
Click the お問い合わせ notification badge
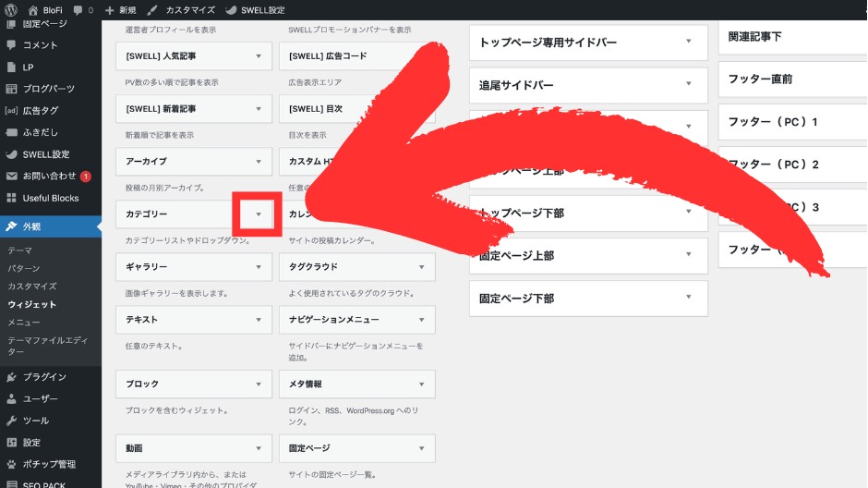[x=85, y=177]
